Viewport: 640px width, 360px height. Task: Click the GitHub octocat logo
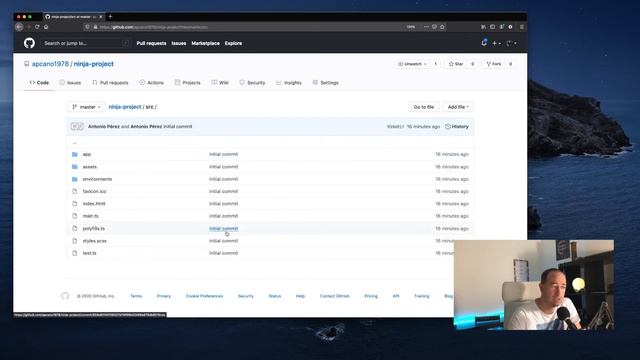pyautogui.click(x=29, y=43)
